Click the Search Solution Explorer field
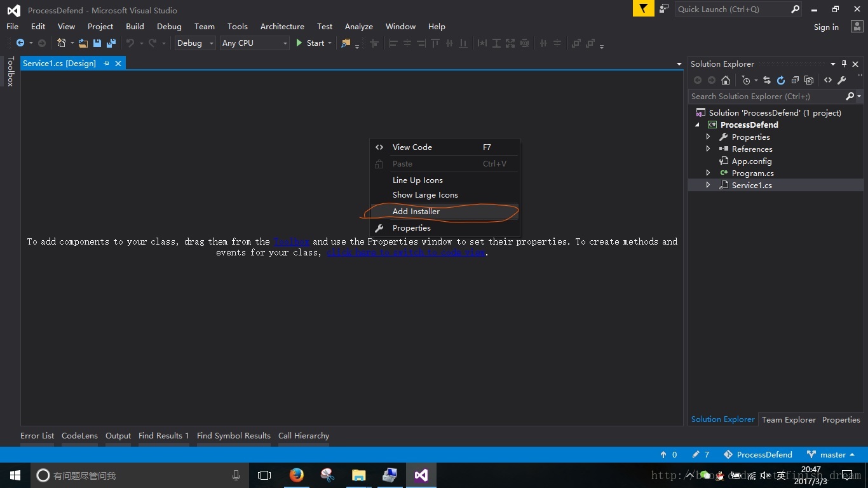Image resolution: width=868 pixels, height=488 pixels. click(x=767, y=97)
